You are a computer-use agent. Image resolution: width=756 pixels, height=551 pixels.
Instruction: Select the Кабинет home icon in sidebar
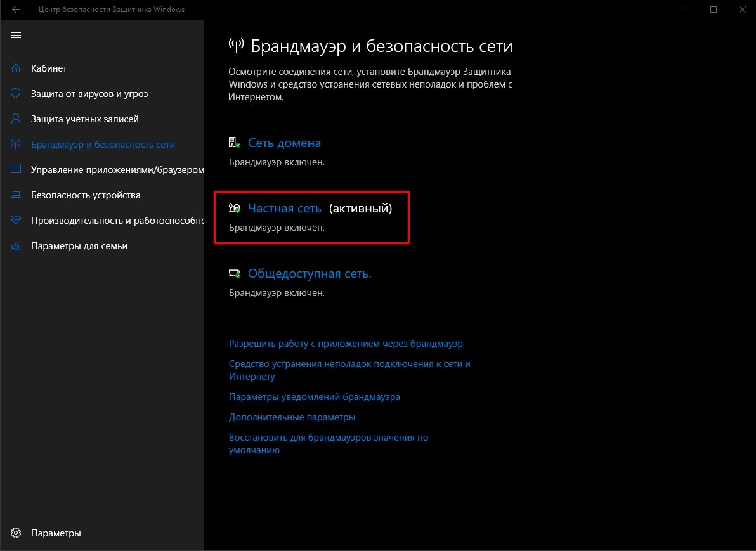[15, 68]
